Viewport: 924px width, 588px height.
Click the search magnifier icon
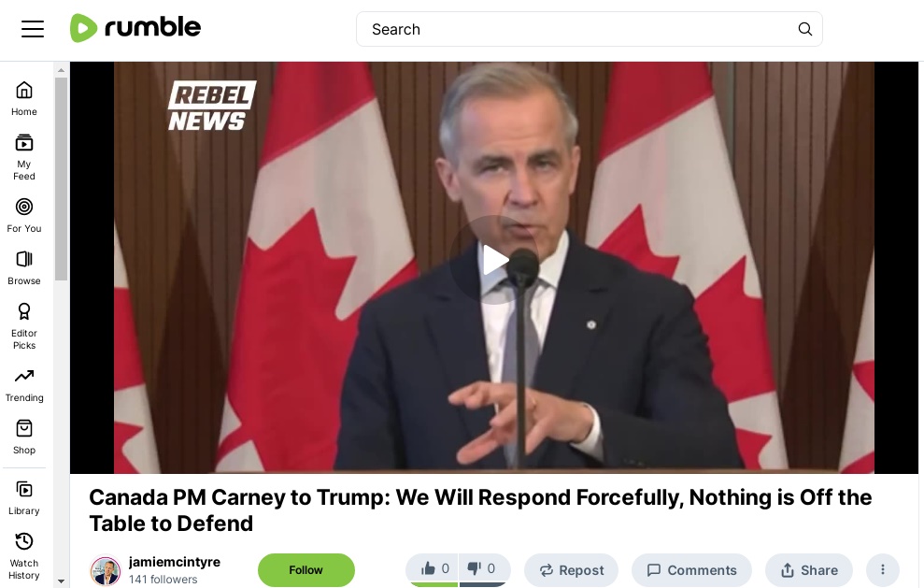point(805,29)
